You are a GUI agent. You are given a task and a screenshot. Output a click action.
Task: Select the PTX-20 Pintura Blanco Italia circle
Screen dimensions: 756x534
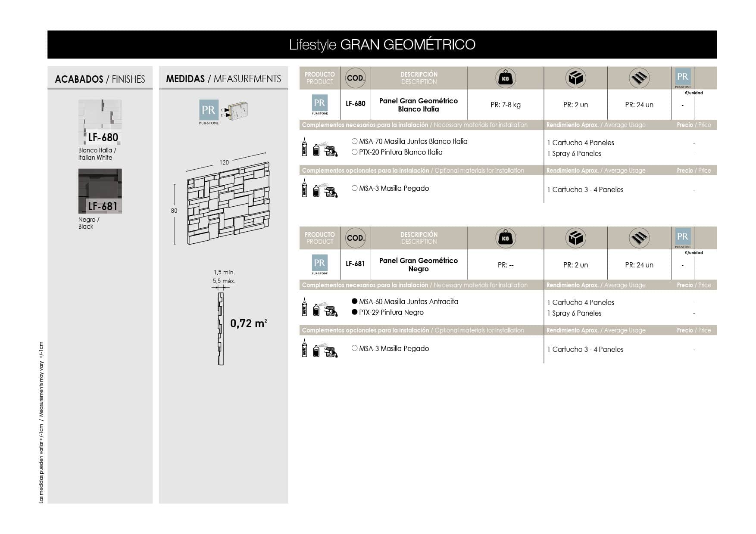pyautogui.click(x=354, y=152)
